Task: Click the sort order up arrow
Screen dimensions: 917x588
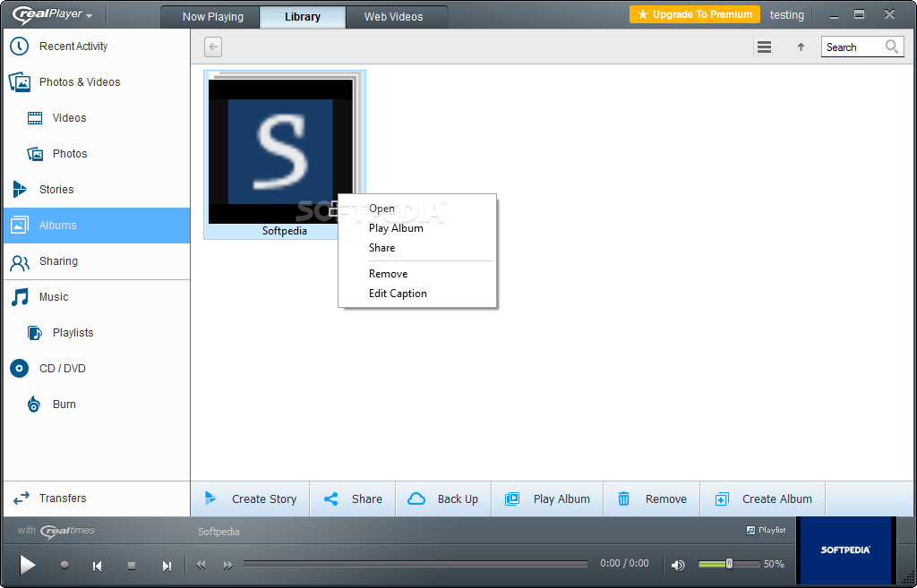Action: [801, 47]
